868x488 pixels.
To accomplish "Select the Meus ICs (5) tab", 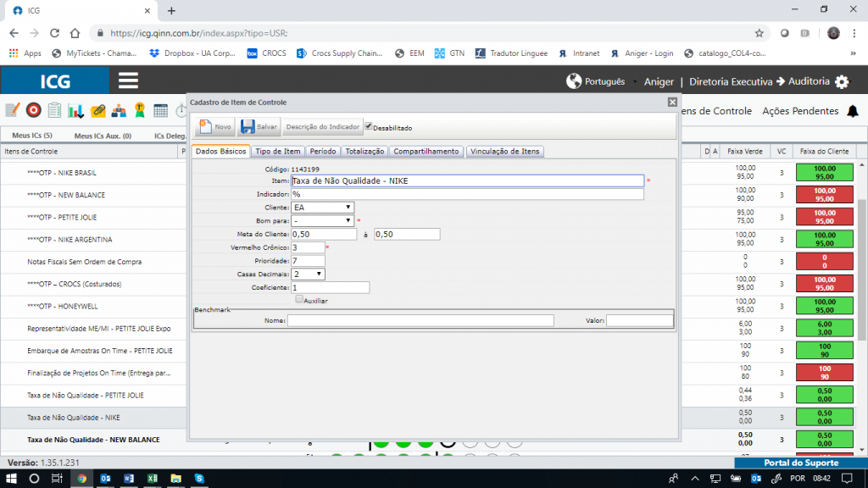I will (32, 136).
